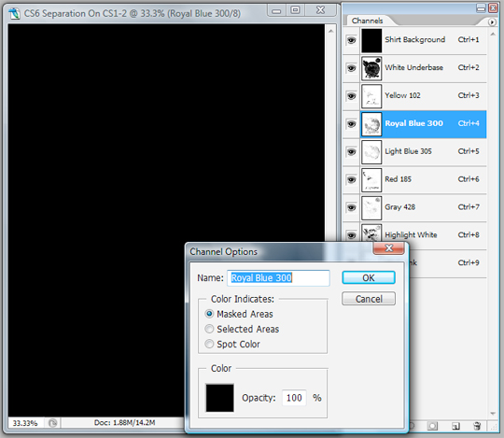This screenshot has width=504, height=438.
Task: Select channel name White Underbase
Action: (x=414, y=67)
